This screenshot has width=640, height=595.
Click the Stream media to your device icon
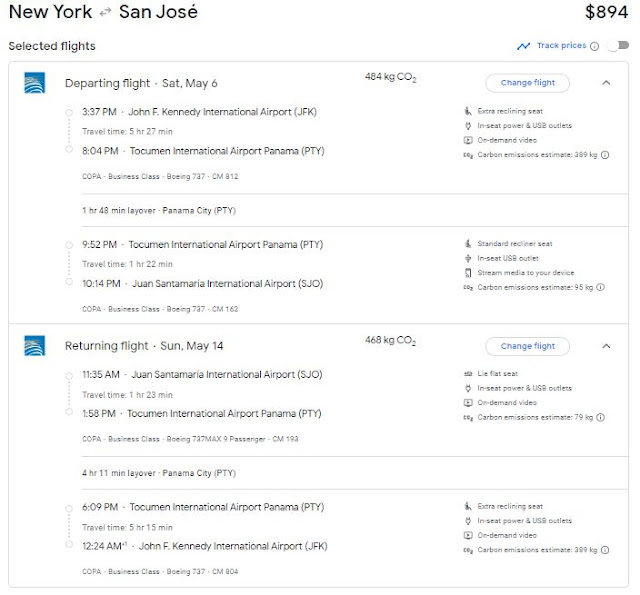click(468, 273)
